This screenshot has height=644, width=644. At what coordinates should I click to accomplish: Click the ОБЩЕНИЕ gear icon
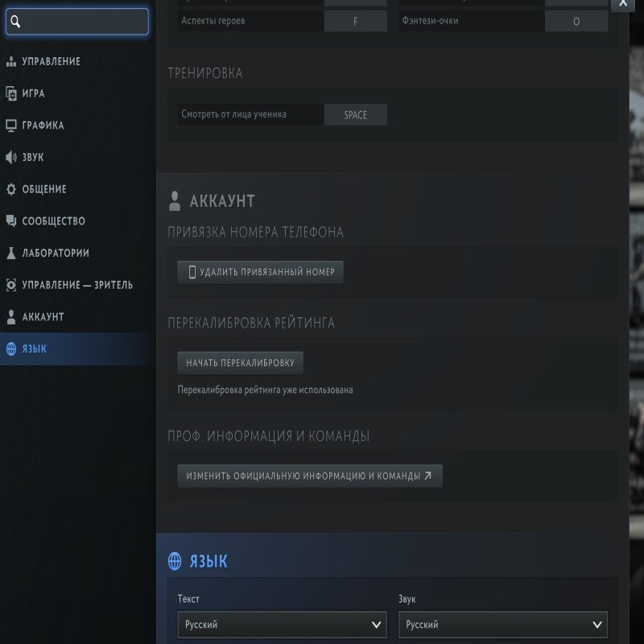[11, 189]
